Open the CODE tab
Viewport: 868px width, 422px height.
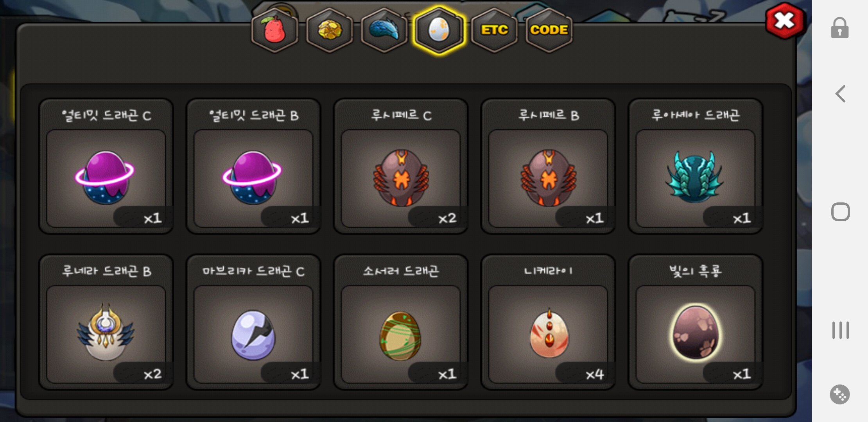click(549, 30)
